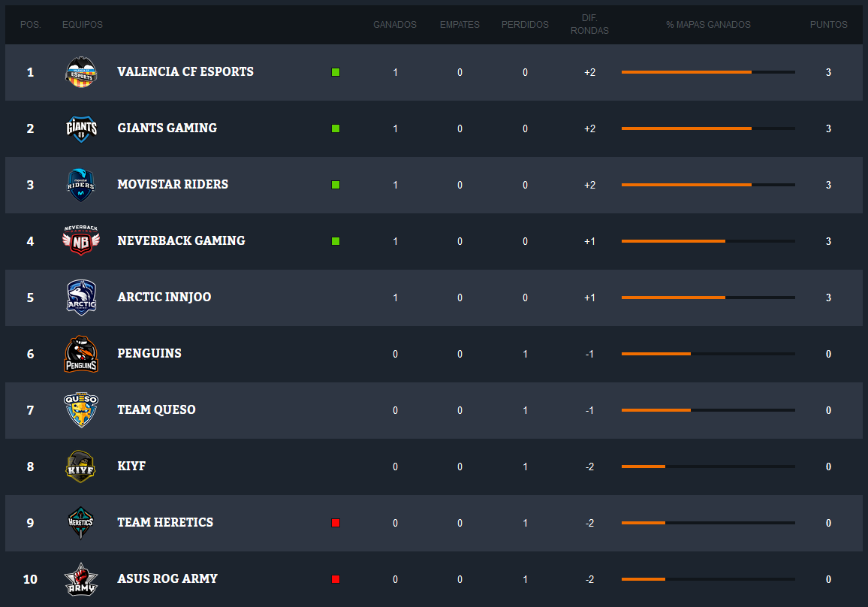This screenshot has height=607, width=868.
Task: Open NEVERBACK GAMING team name
Action: coord(181,241)
